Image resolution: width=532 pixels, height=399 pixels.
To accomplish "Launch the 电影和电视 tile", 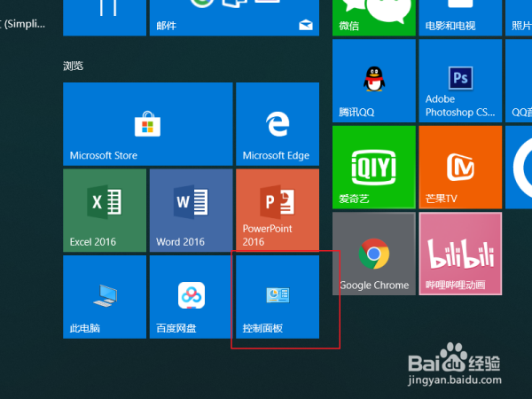I will click(x=460, y=18).
